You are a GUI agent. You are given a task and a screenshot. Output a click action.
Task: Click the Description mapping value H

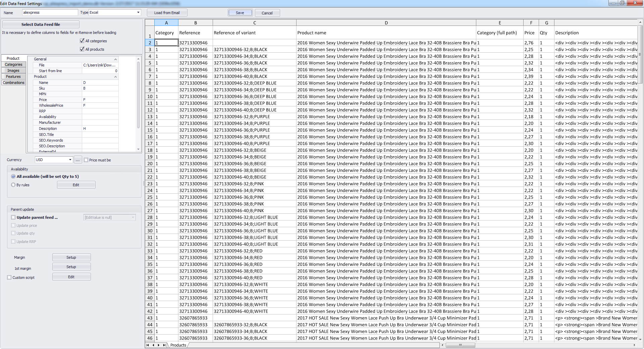click(100, 129)
